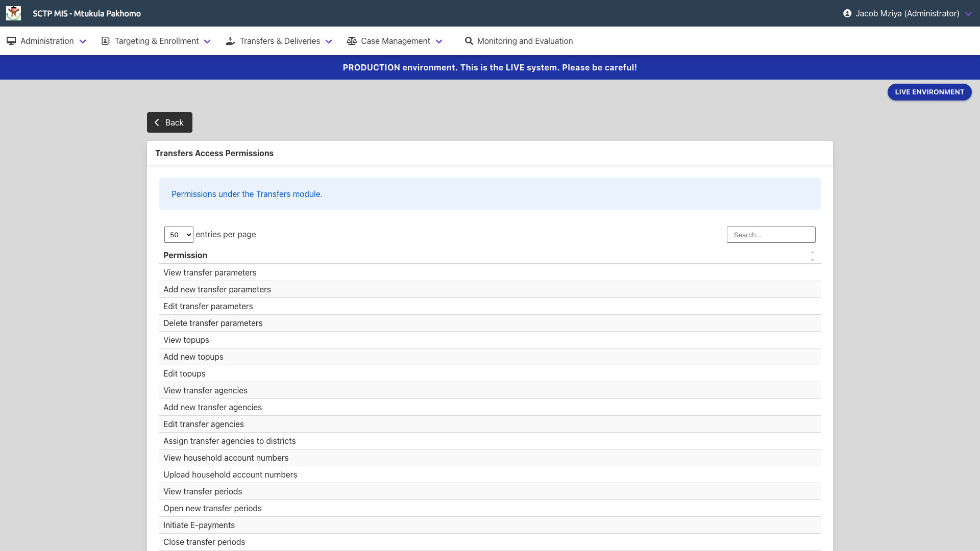Select the Targeting & Enrollment card icon
Image resolution: width=980 pixels, height=551 pixels.
coord(106,41)
